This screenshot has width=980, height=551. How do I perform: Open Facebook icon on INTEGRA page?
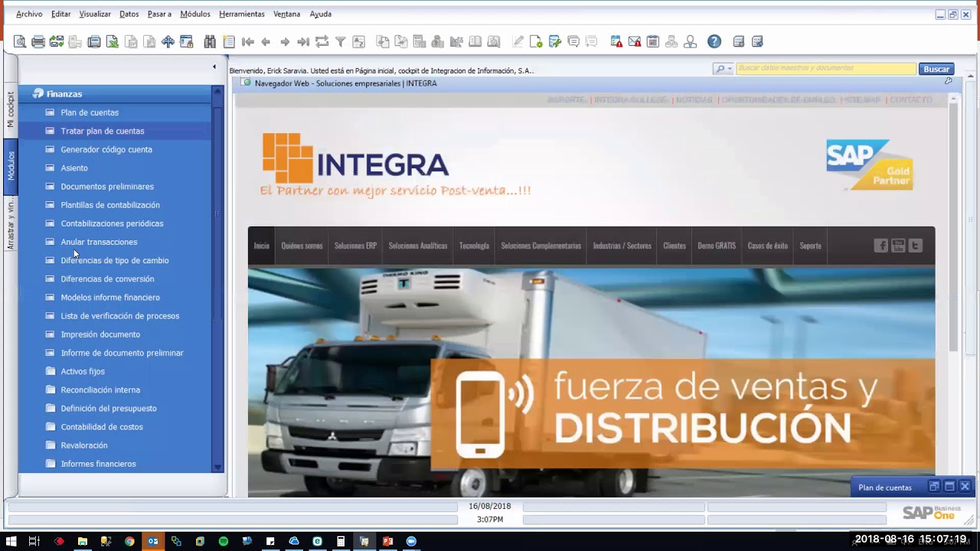click(881, 246)
